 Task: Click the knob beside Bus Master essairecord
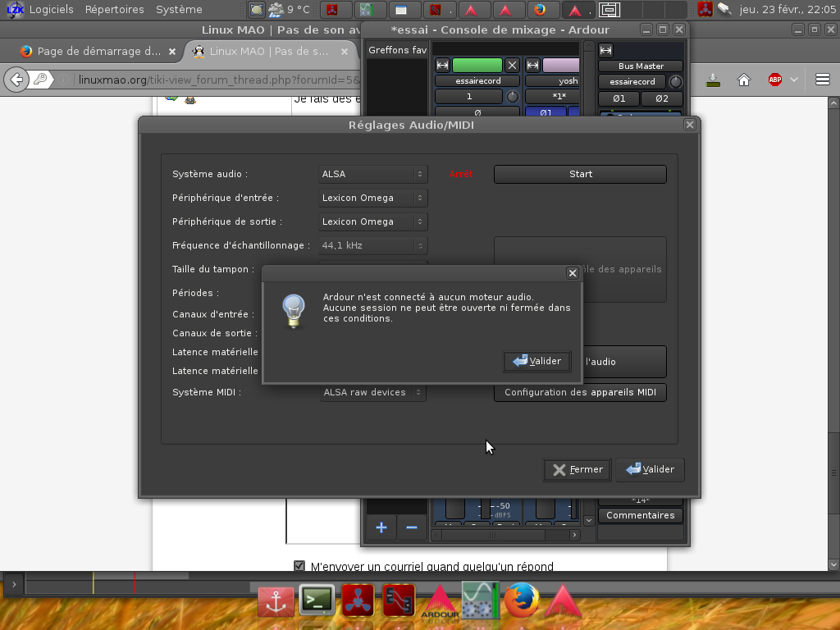coord(676,82)
